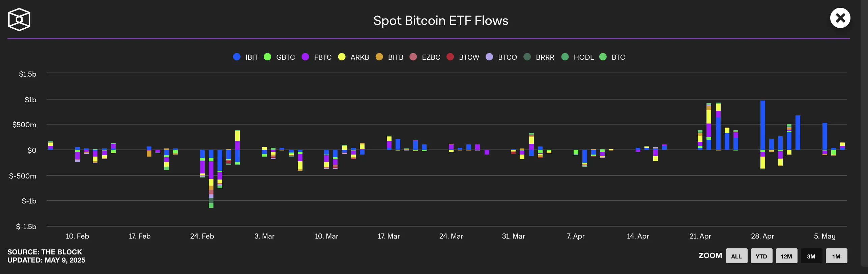Click the BRRR dark green legend marker
Screen dimensions: 868x274
tap(527, 57)
